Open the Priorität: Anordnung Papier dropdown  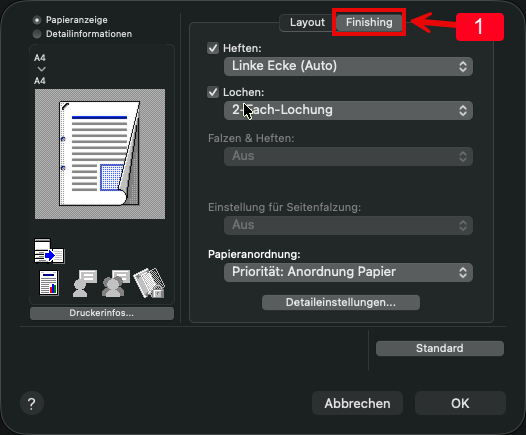tap(348, 272)
